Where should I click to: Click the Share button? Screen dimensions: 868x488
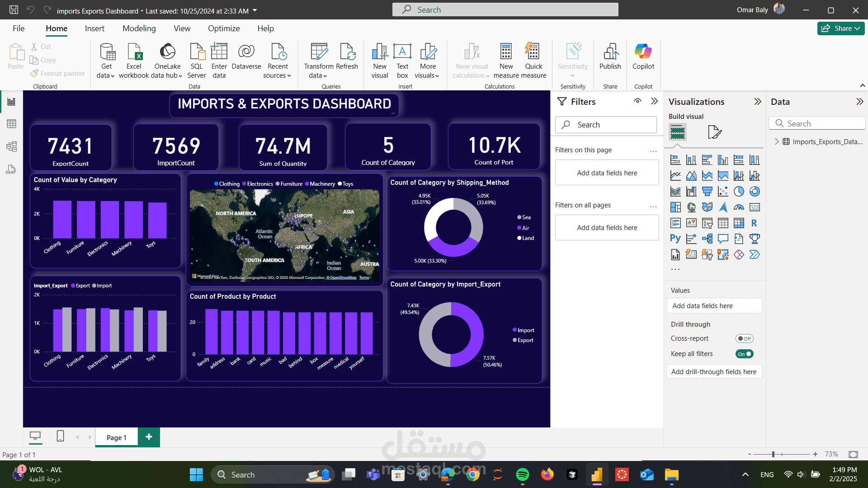click(x=840, y=28)
